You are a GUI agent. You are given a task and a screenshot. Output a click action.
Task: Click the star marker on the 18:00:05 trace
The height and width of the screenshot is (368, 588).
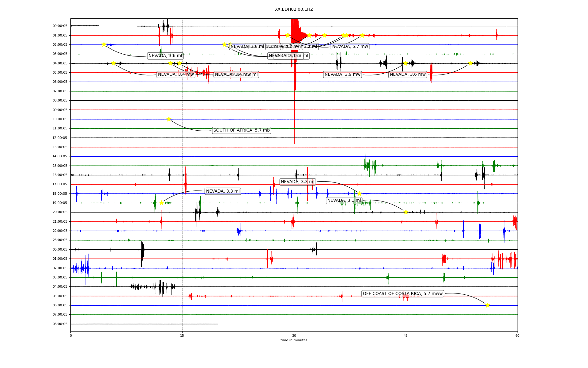(x=359, y=194)
